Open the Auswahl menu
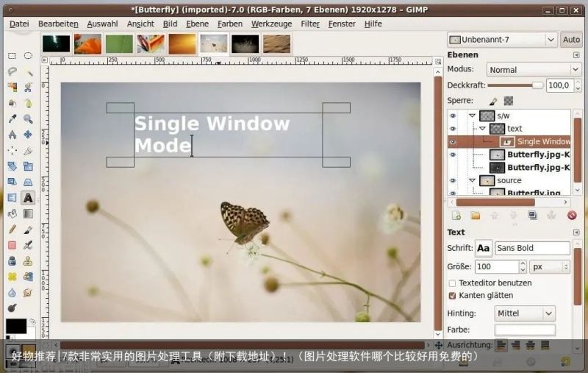Viewport: 588px width, 373px height. point(102,24)
